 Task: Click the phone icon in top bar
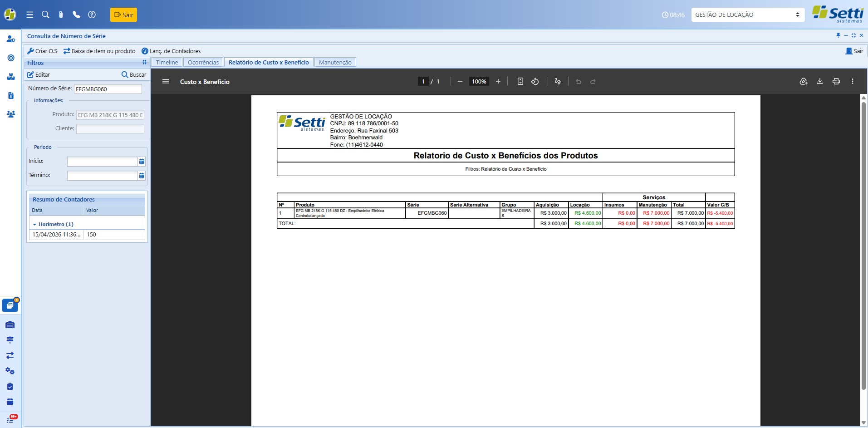76,15
